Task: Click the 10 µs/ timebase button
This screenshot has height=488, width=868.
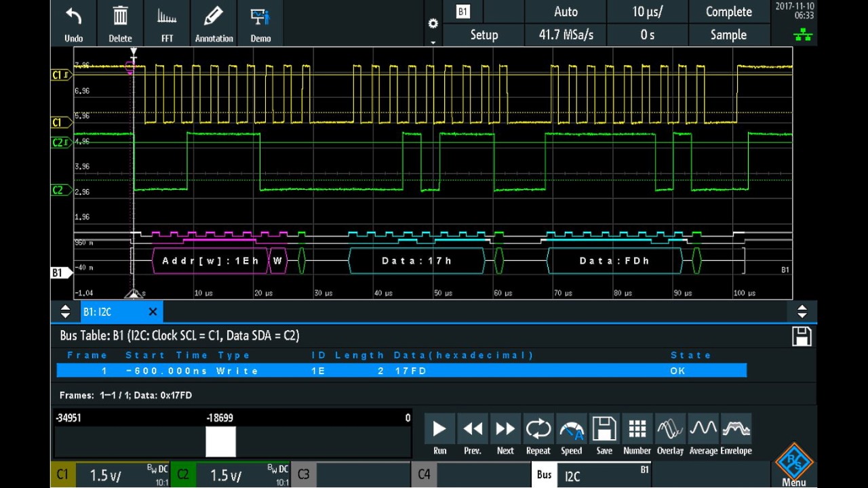Action: 648,12
